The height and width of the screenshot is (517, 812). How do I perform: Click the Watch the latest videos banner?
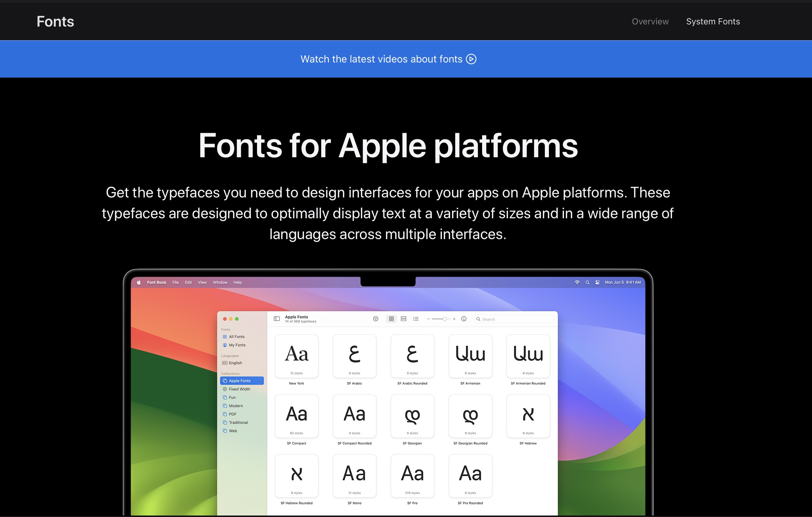(x=388, y=59)
